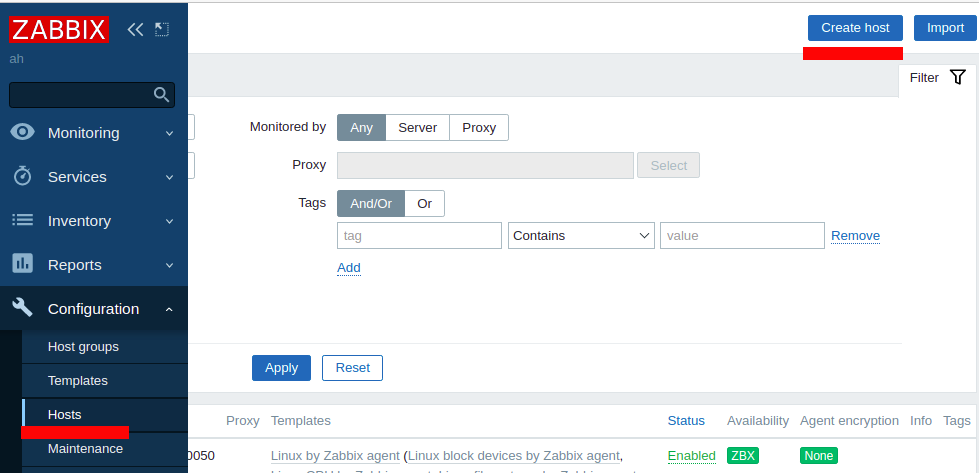Click the Configuration wrench icon

(x=23, y=308)
